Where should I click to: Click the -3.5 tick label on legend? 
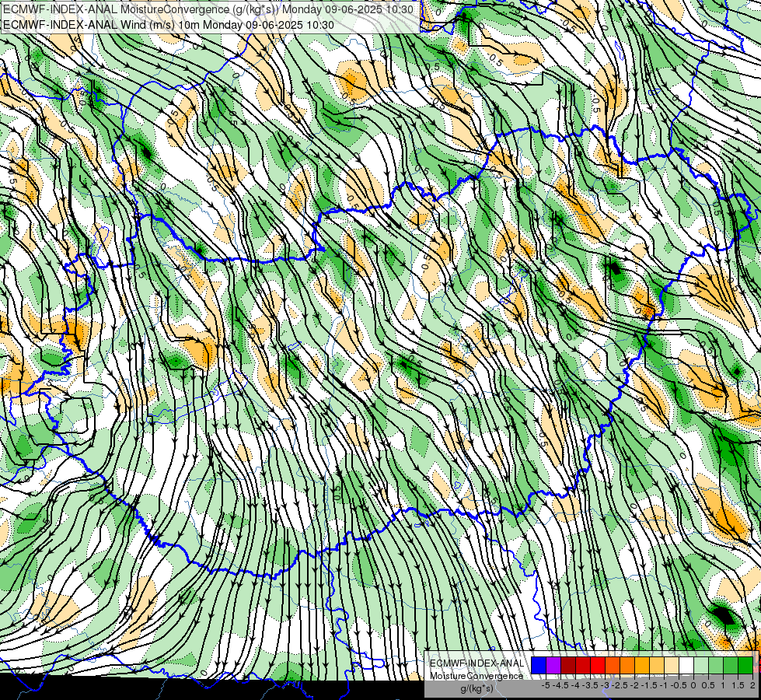coord(590,685)
